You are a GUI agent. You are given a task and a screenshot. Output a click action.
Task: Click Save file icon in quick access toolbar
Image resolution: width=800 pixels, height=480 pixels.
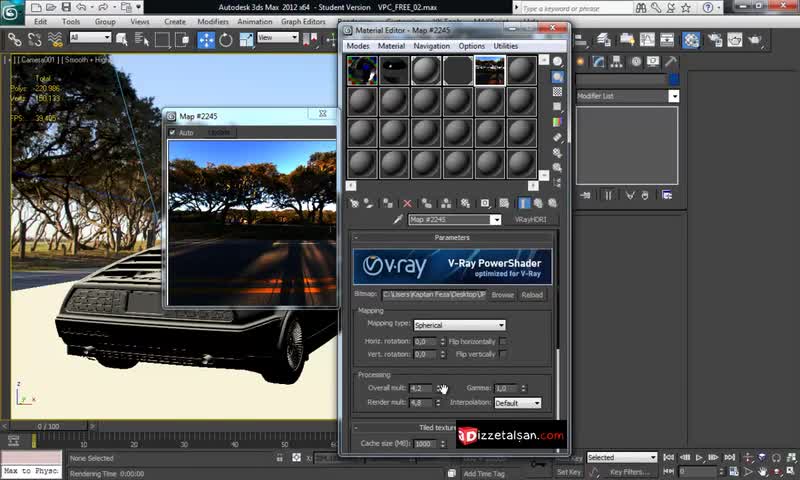point(66,6)
